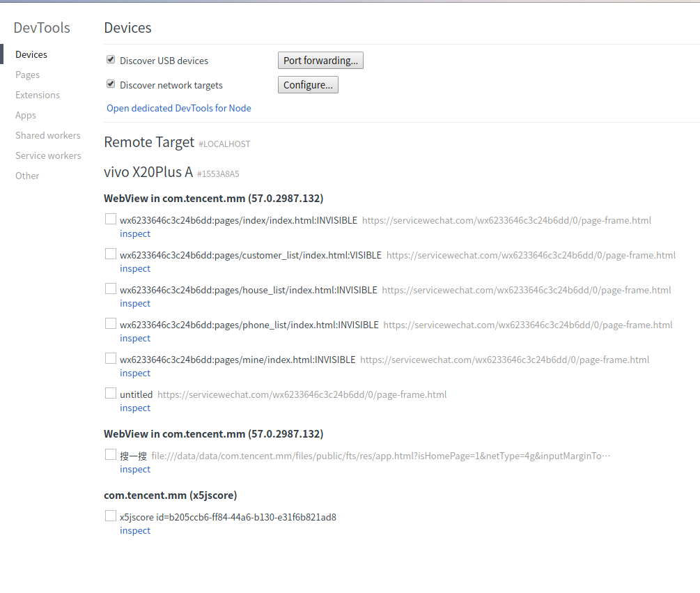Screen dimensions: 700x593
Task: Inspect the pages/index/index.html INVISIBLE webview
Action: [135, 233]
